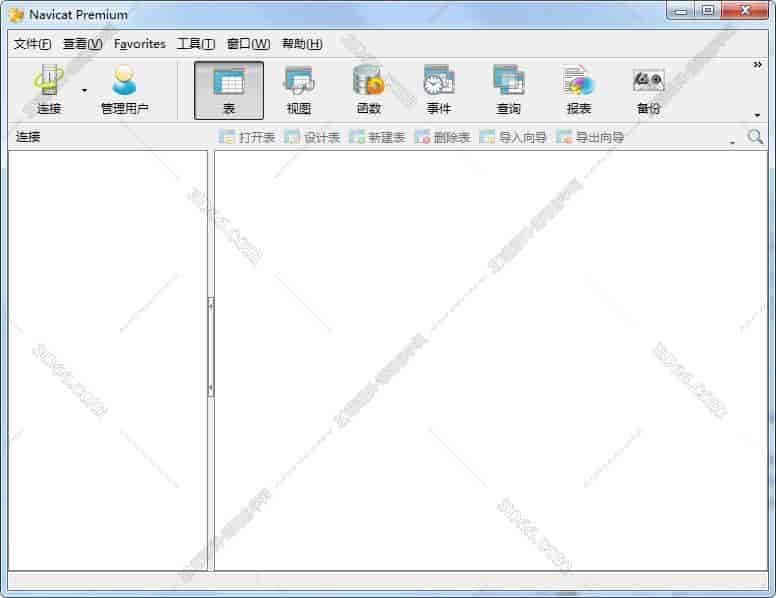Expand the toolbar overflow chevron
Image resolution: width=776 pixels, height=598 pixels.
[757, 65]
